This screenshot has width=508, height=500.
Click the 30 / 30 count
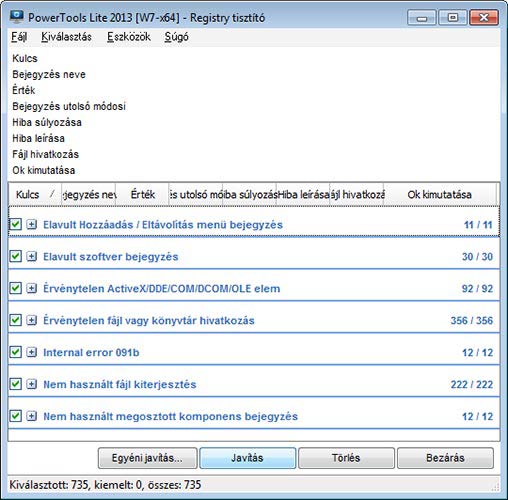point(477,257)
